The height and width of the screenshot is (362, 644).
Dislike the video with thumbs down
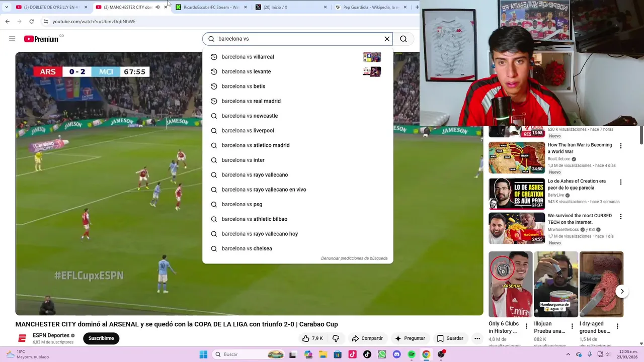[336, 338]
